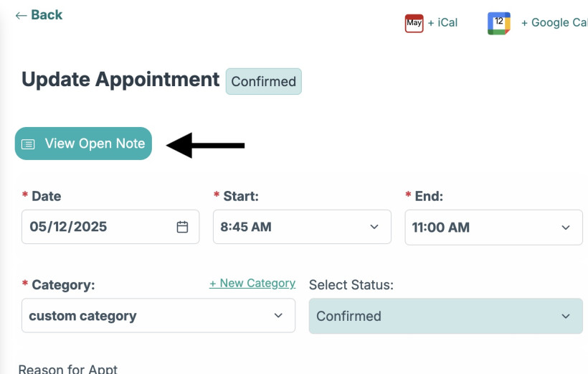Open the End time 11:00 AM dropdown
The image size is (588, 374).
point(493,227)
